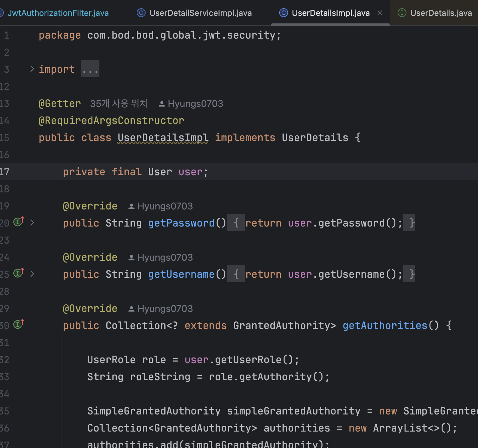Open the 35개 사용 위치 usages hint
478x448 pixels.
coord(119,103)
